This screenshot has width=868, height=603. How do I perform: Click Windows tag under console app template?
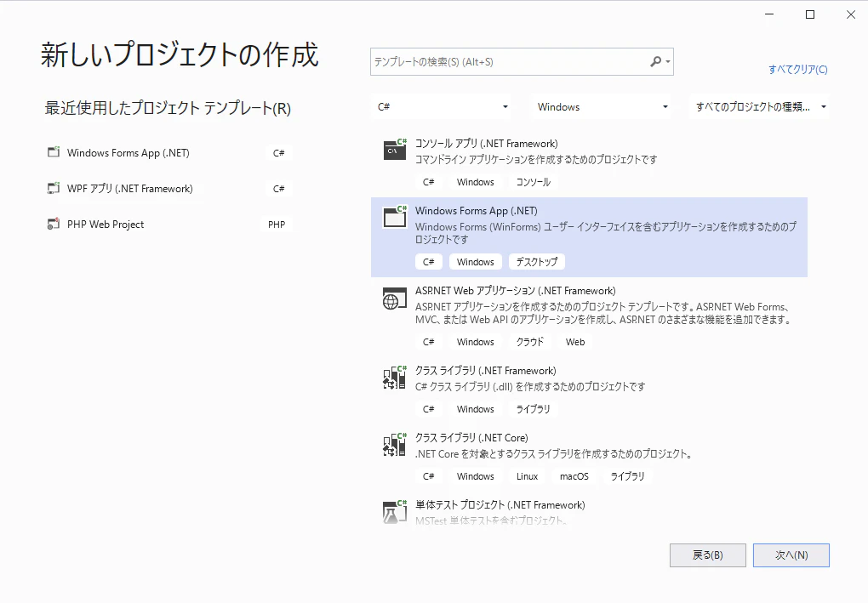coord(475,182)
